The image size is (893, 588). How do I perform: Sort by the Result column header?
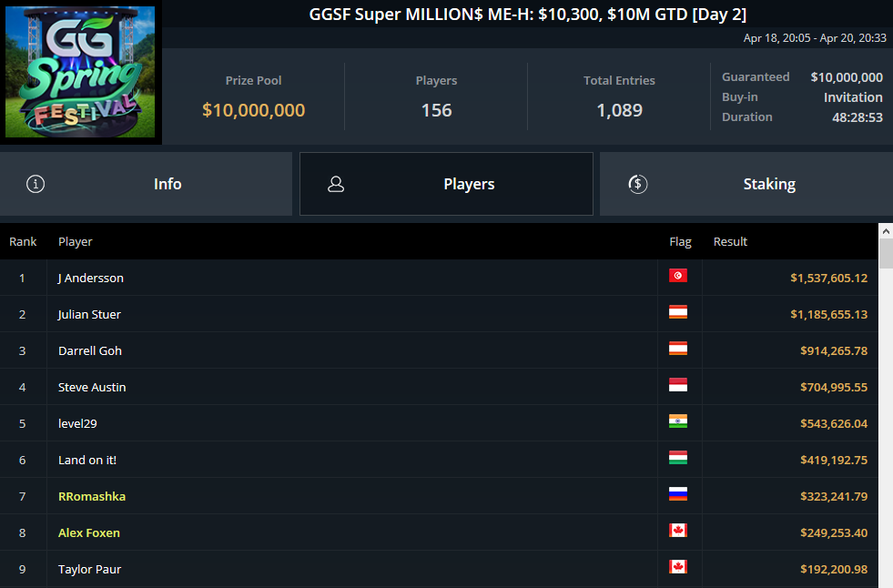tap(730, 241)
